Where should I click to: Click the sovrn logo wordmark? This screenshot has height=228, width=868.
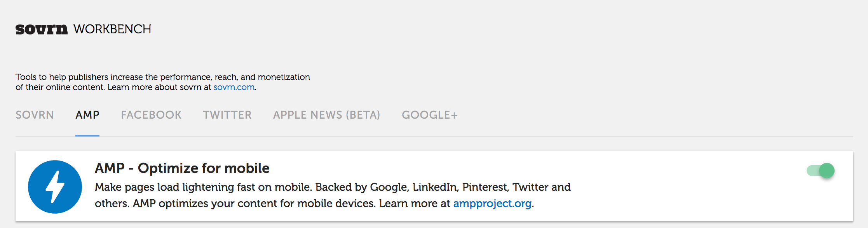[42, 29]
